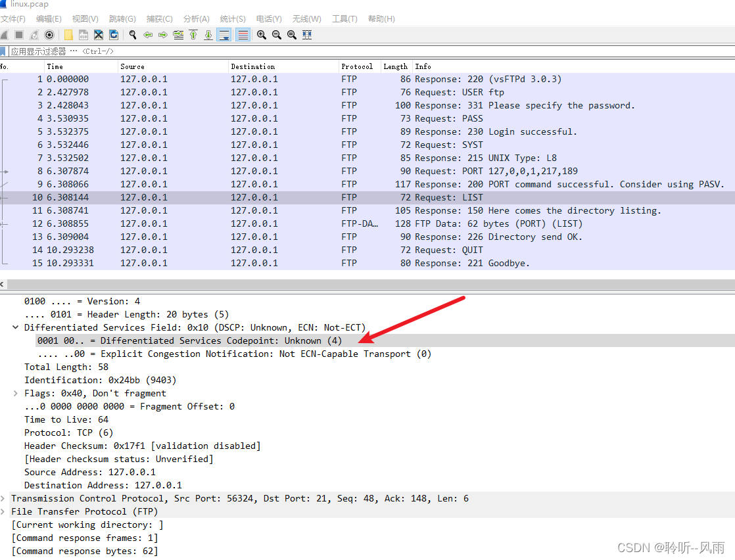Open a capture file via folder icon
This screenshot has height=560, width=735.
click(68, 35)
